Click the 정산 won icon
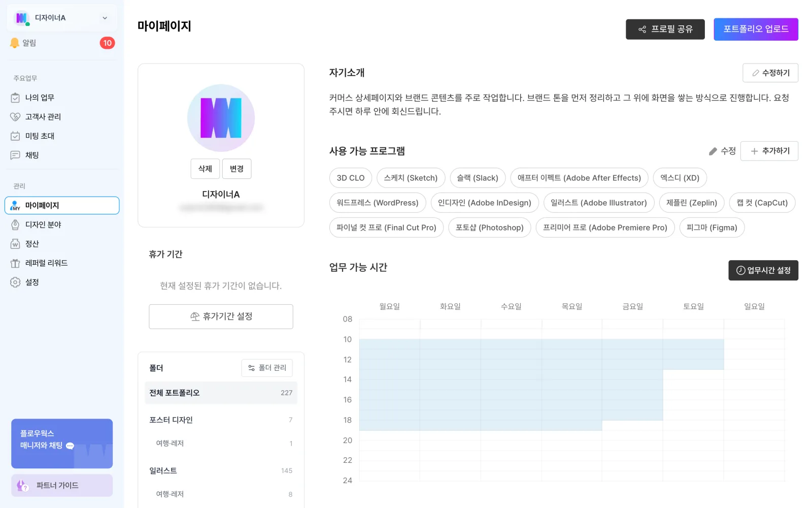Screen dimensions: 812x508 15,244
